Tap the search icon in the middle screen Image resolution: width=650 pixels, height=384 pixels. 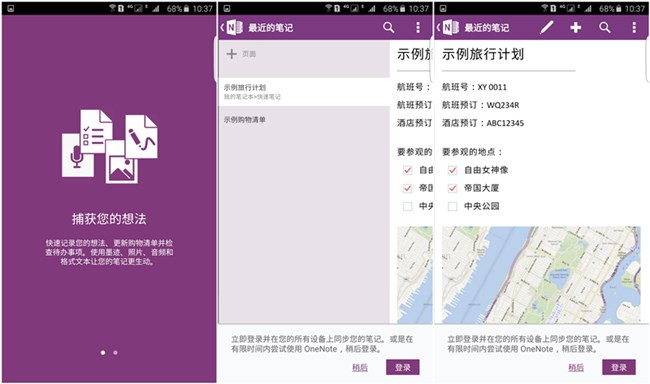(x=388, y=28)
